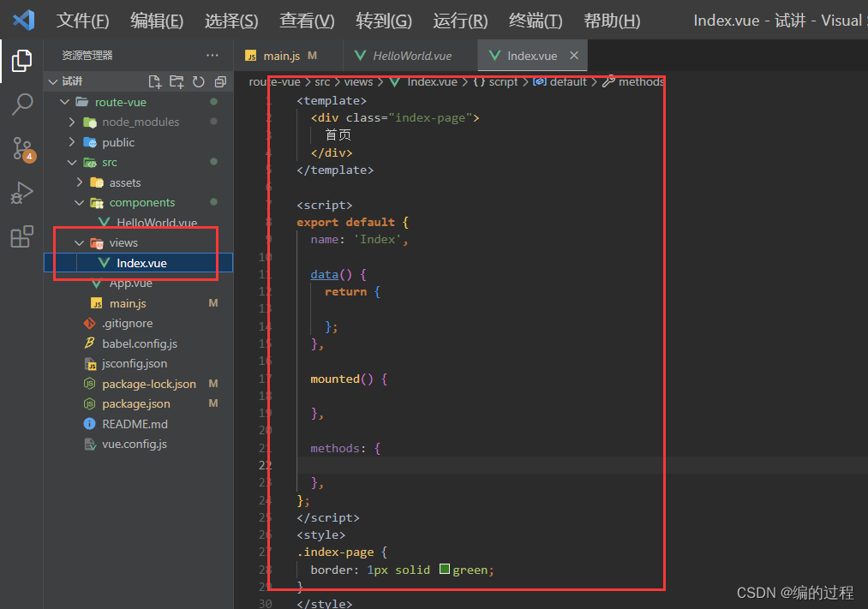Viewport: 868px width, 609px height.
Task: Open jsconfig.json in explorer
Action: point(139,363)
